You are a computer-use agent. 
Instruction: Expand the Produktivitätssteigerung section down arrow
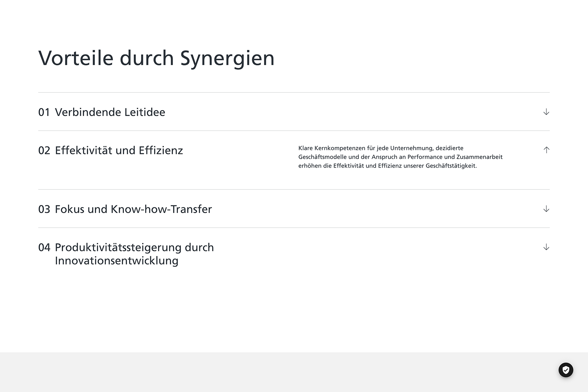546,247
